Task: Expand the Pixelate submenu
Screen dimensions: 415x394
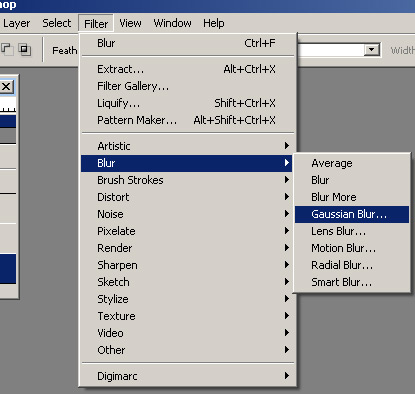Action: click(x=187, y=231)
